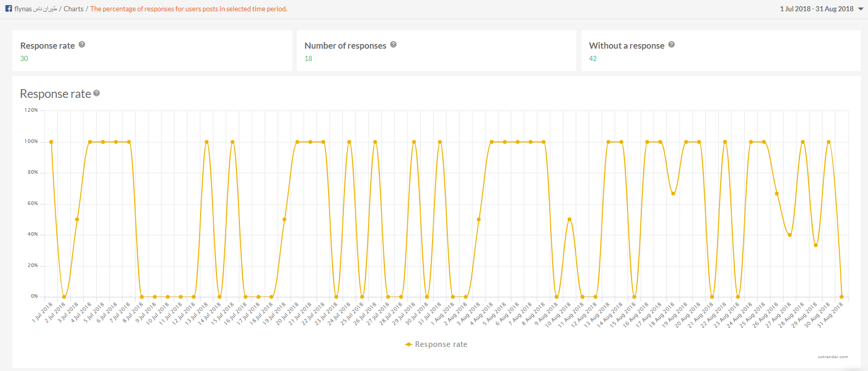Select the 10 Aug 2018 data point at 50%
868x371 pixels.
pos(569,219)
